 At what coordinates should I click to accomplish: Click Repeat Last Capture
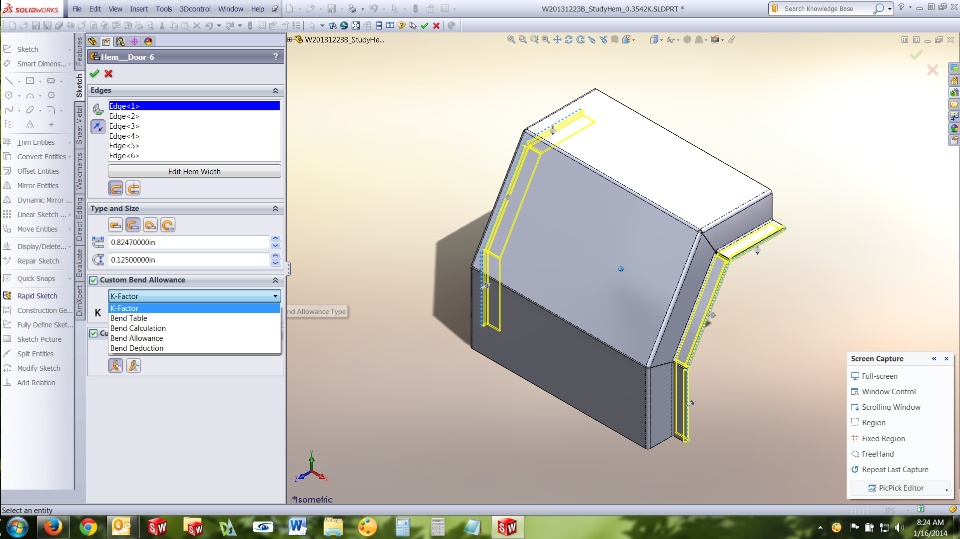tap(890, 470)
